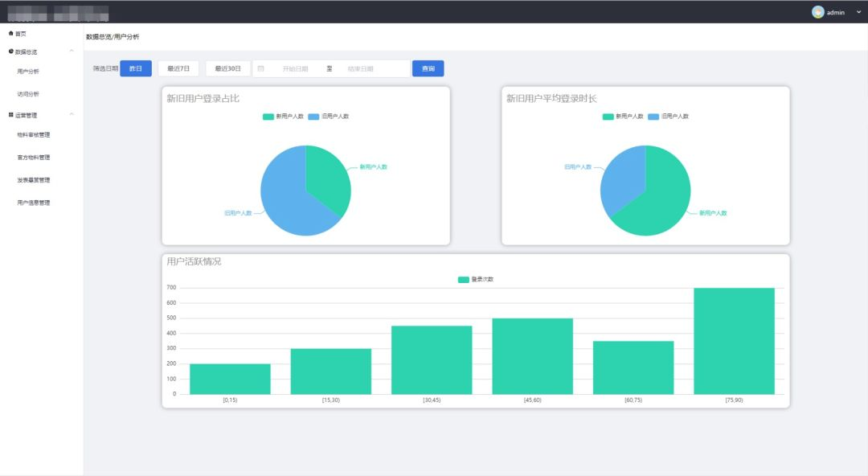This screenshot has height=476, width=868.
Task: Open 发表募赏管理 in the sidebar
Action: [34, 180]
